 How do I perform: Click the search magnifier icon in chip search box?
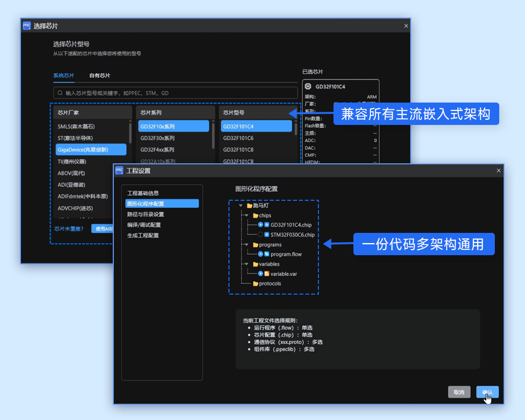point(60,93)
